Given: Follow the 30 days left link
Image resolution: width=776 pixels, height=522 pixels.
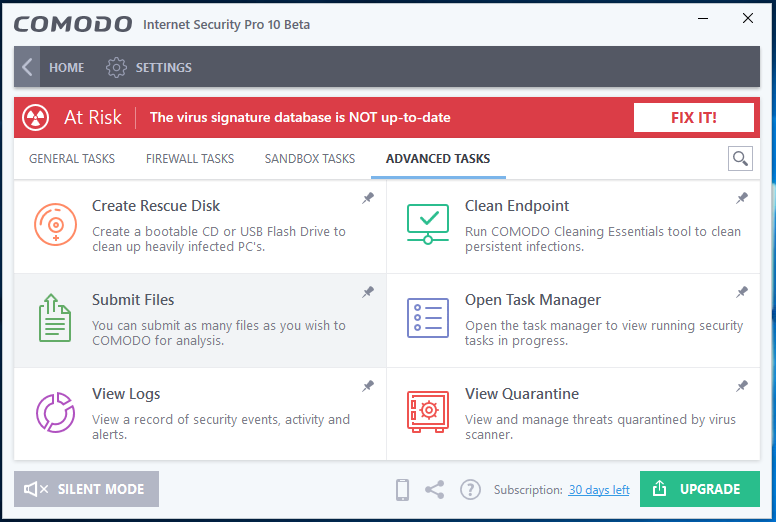Looking at the screenshot, I should (599, 490).
